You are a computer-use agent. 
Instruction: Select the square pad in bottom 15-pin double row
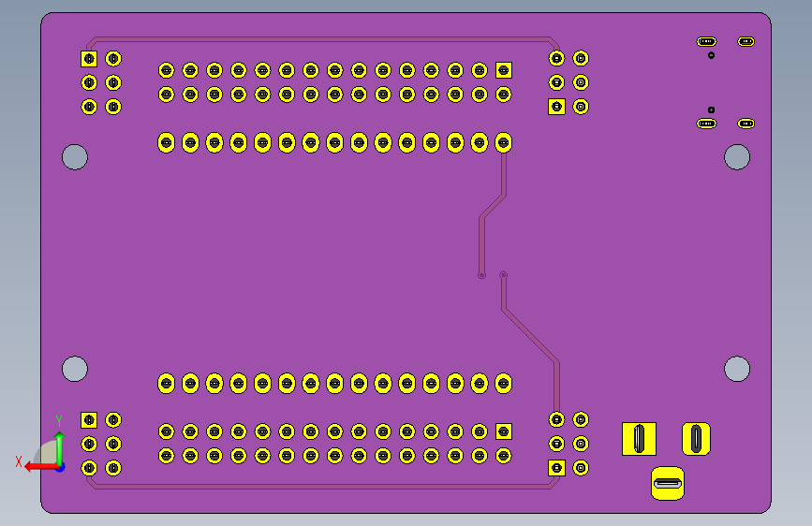pyautogui.click(x=504, y=431)
